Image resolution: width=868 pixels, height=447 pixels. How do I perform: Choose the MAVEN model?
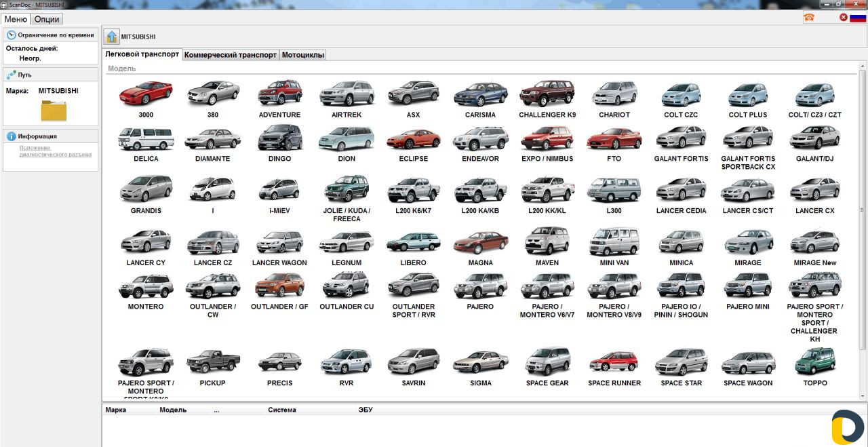point(547,241)
